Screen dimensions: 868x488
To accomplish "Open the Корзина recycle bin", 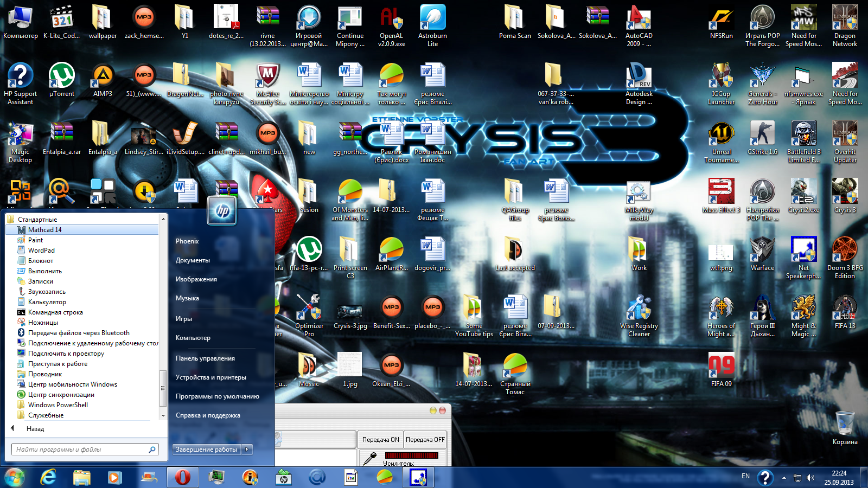I will point(845,428).
